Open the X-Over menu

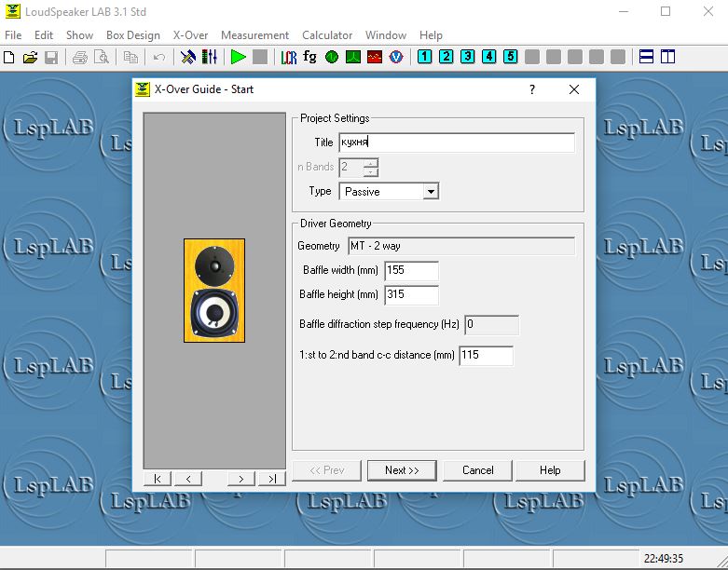(190, 35)
